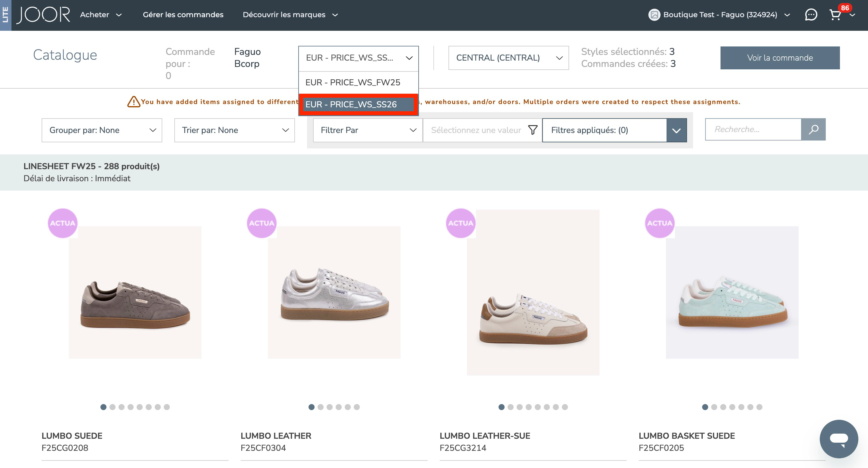Viewport: 868px width, 468px height.
Task: Select third image dot of Lumbo Leather
Action: (x=330, y=407)
